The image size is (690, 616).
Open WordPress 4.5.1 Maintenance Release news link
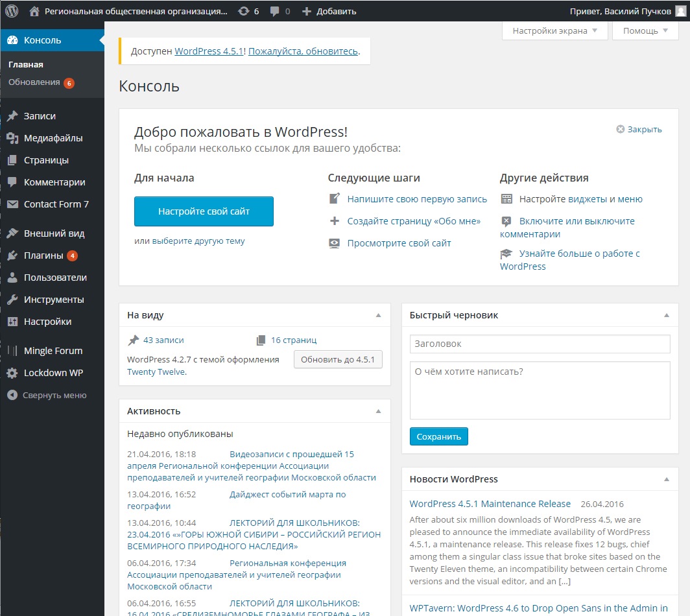point(490,504)
